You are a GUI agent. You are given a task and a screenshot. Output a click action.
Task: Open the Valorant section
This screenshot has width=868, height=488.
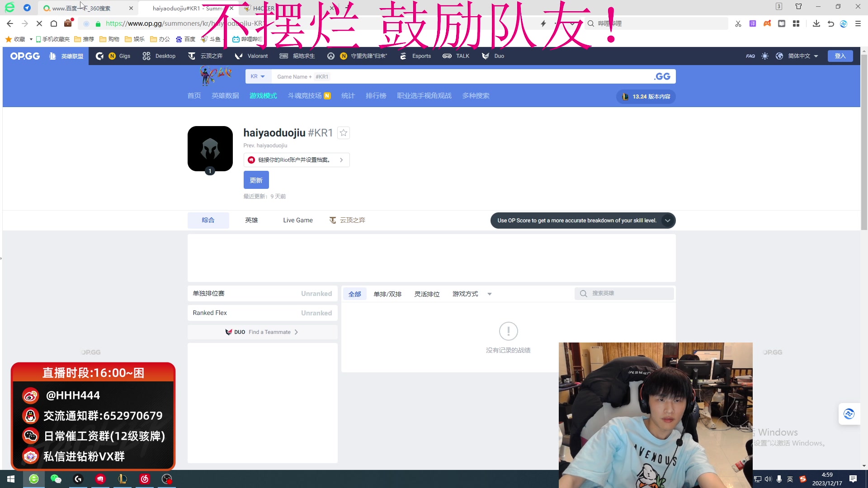coord(251,56)
